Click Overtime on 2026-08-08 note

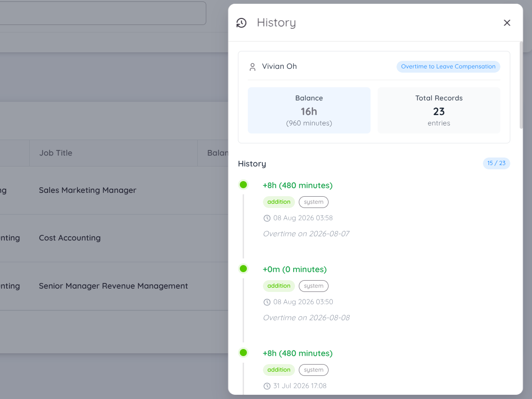coord(306,318)
